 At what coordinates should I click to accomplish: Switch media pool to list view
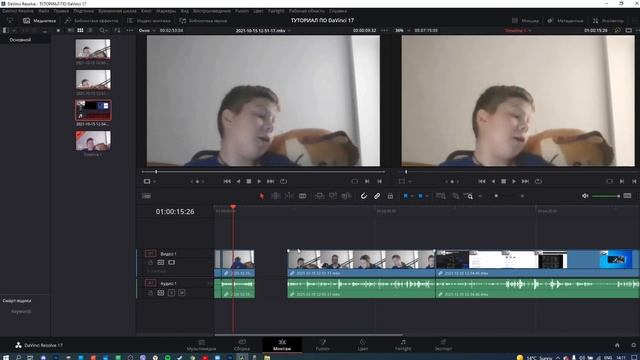(90, 31)
